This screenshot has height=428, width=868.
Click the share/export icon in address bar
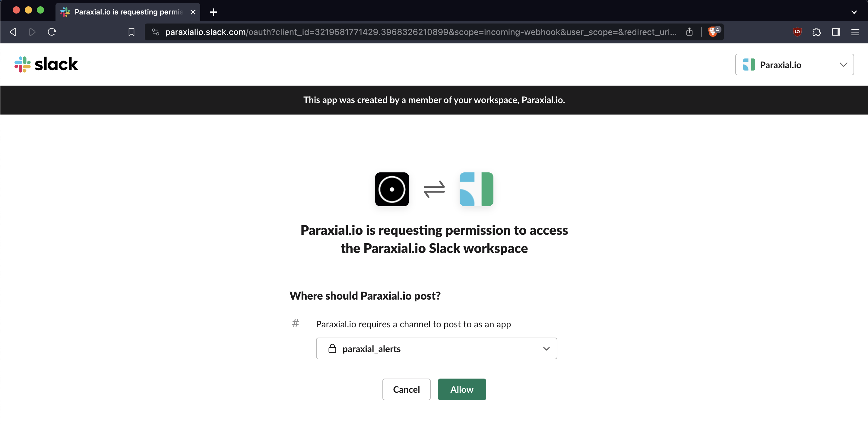(x=689, y=32)
